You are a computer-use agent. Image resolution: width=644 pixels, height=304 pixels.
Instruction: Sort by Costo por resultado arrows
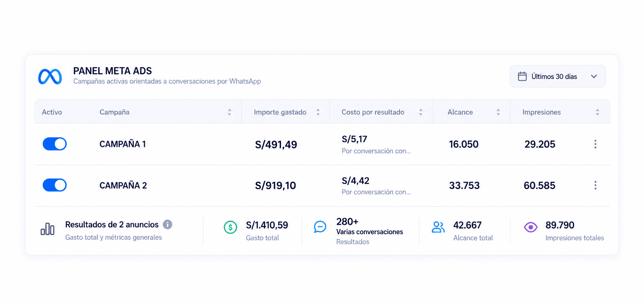[421, 112]
